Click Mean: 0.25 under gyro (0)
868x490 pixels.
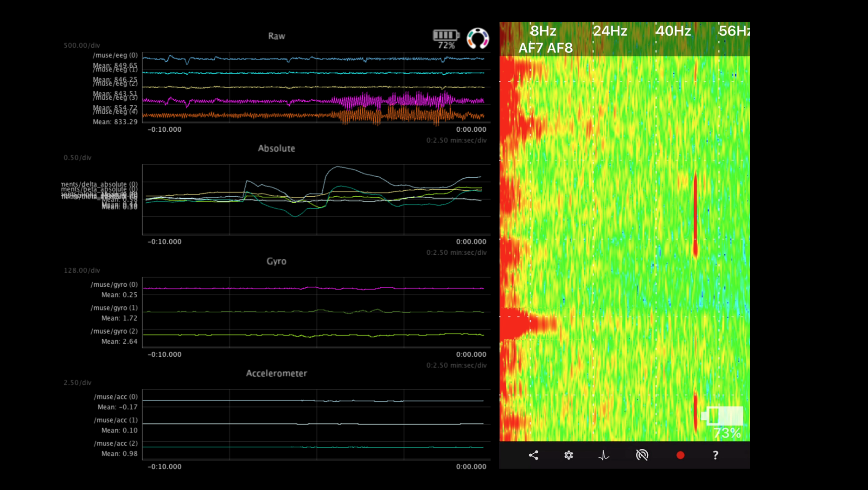[x=119, y=295]
